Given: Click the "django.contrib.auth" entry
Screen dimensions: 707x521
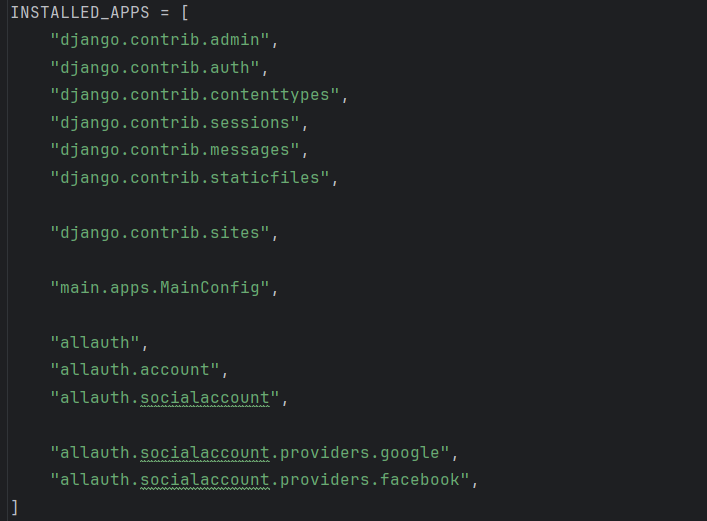Looking at the screenshot, I should (156, 68).
